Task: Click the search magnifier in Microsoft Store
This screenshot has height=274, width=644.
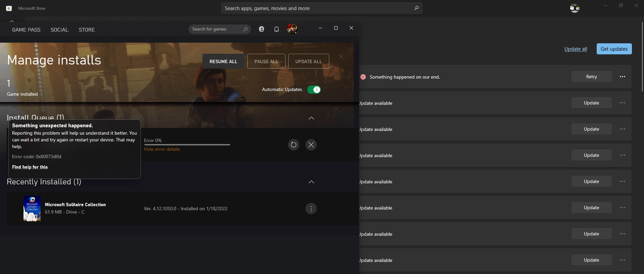Action: (x=416, y=8)
